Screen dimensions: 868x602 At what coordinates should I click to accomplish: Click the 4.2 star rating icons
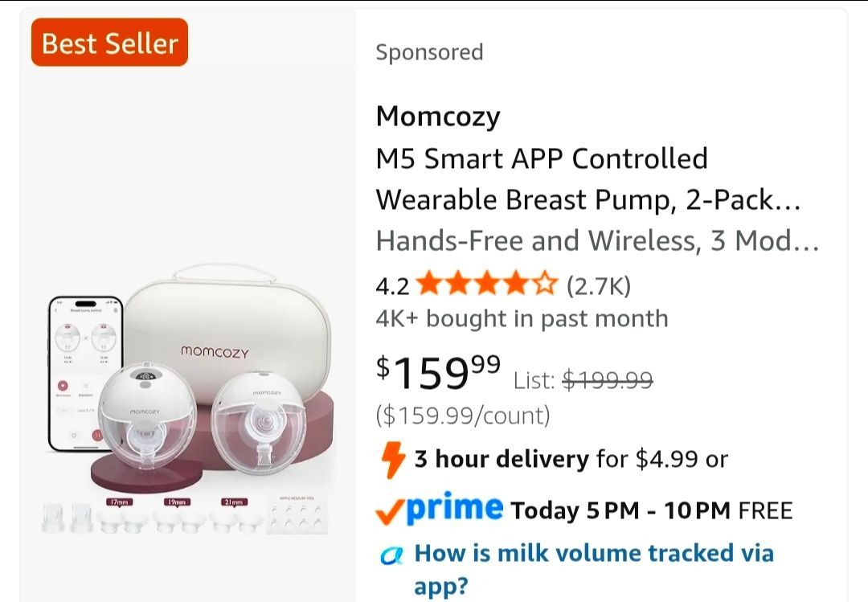pos(488,284)
